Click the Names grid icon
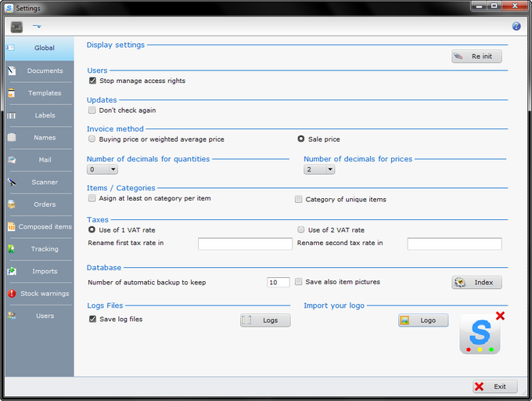Image resolution: width=532 pixels, height=401 pixels. [x=12, y=138]
